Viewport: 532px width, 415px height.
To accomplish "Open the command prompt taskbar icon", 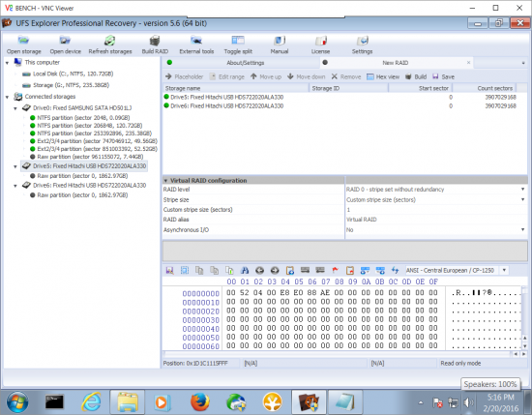I will (54, 402).
